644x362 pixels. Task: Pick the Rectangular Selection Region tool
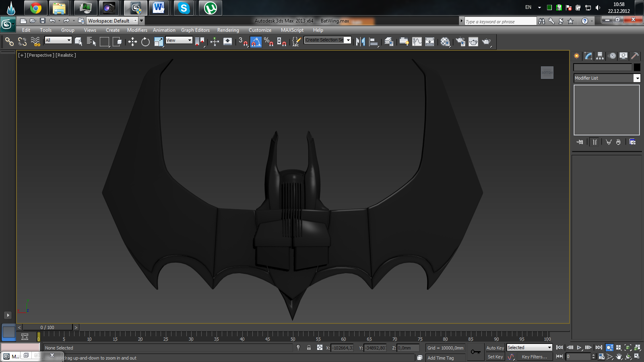pyautogui.click(x=104, y=41)
